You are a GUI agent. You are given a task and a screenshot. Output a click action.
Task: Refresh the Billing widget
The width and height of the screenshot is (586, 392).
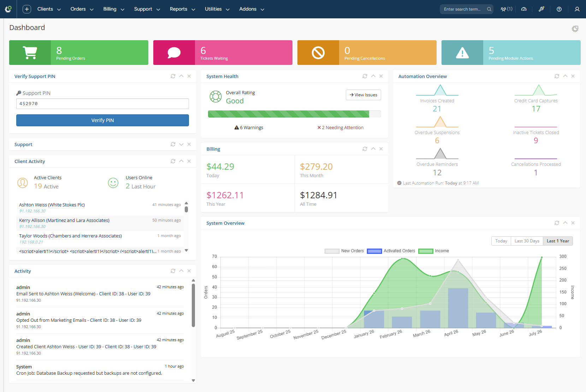(x=365, y=149)
